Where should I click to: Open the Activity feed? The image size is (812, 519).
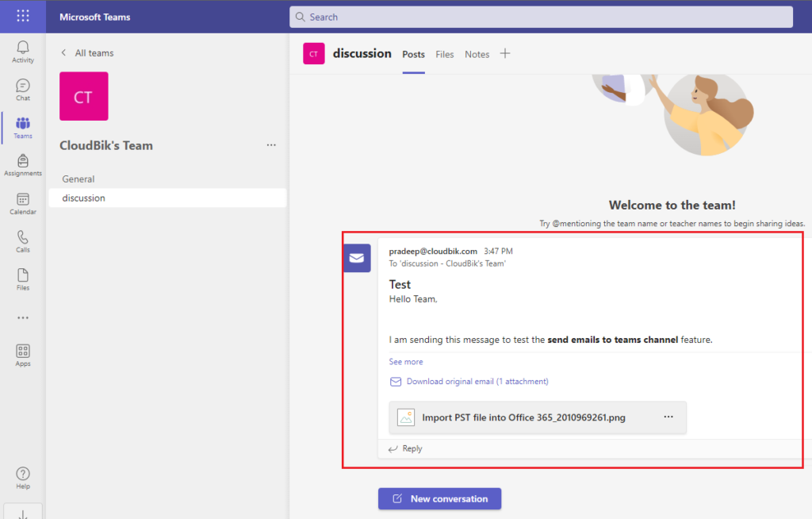(x=22, y=50)
